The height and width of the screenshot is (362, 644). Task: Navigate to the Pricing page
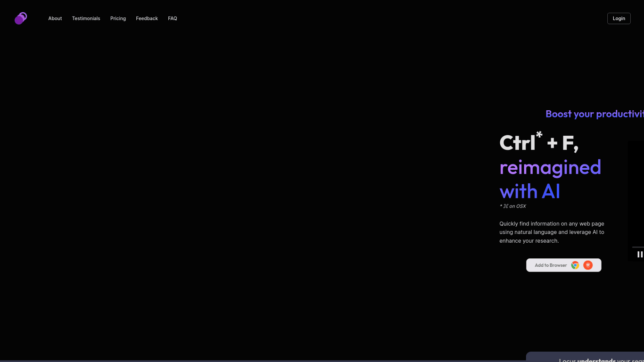[118, 18]
